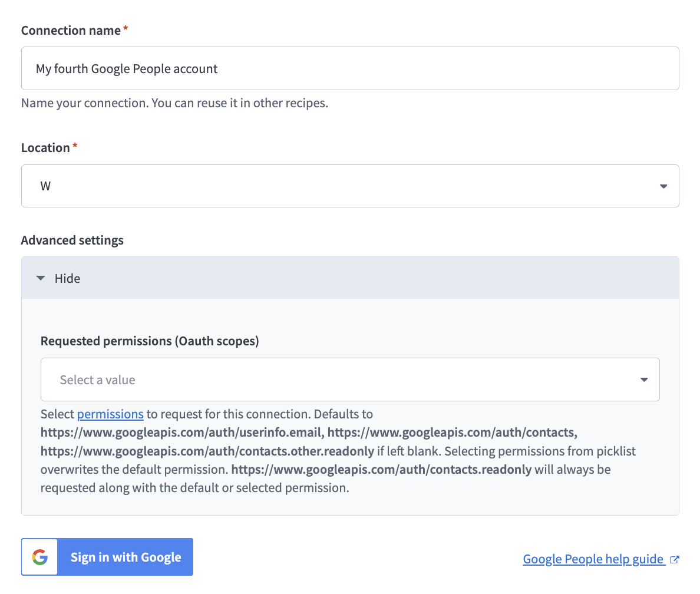The height and width of the screenshot is (594, 700).
Task: Click the external link icon by help guide
Action: (x=675, y=559)
